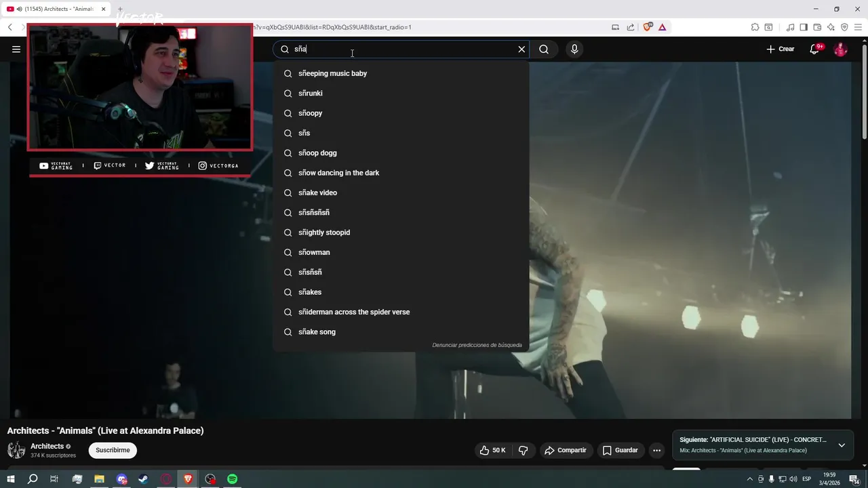Choose suggestion 'sñoop dogg'
This screenshot has height=488, width=868.
coord(401,152)
